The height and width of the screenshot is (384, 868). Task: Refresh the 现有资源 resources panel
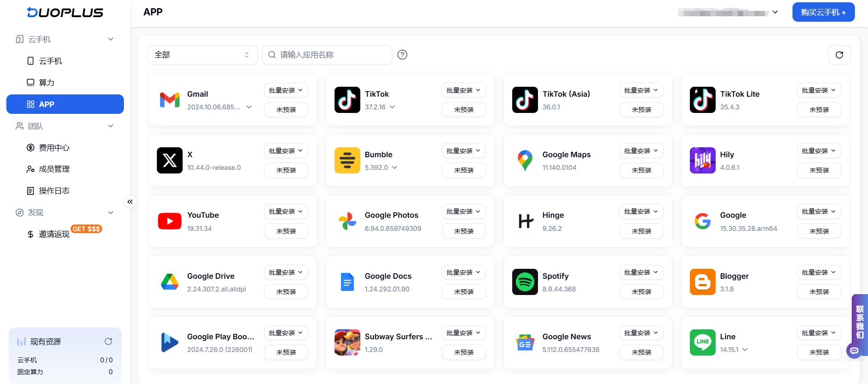[x=108, y=342]
